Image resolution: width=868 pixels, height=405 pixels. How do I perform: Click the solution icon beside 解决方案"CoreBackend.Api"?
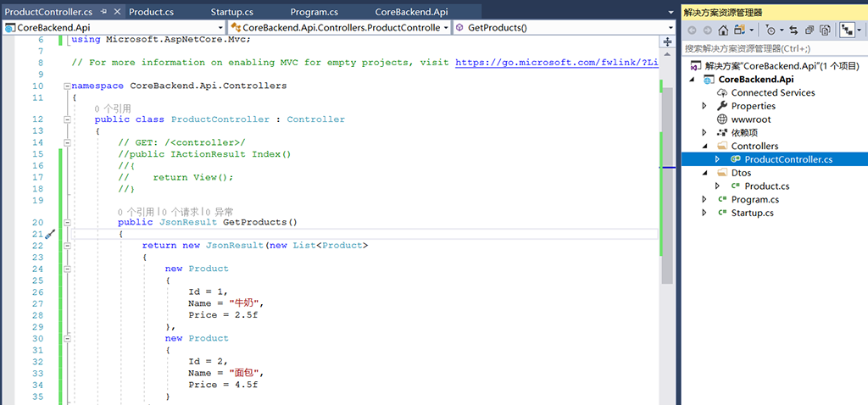[695, 66]
